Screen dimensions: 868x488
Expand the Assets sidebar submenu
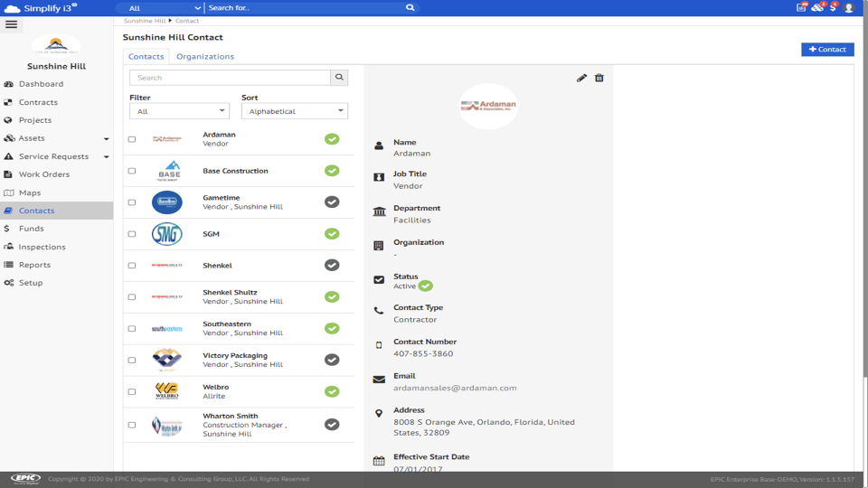tap(106, 139)
